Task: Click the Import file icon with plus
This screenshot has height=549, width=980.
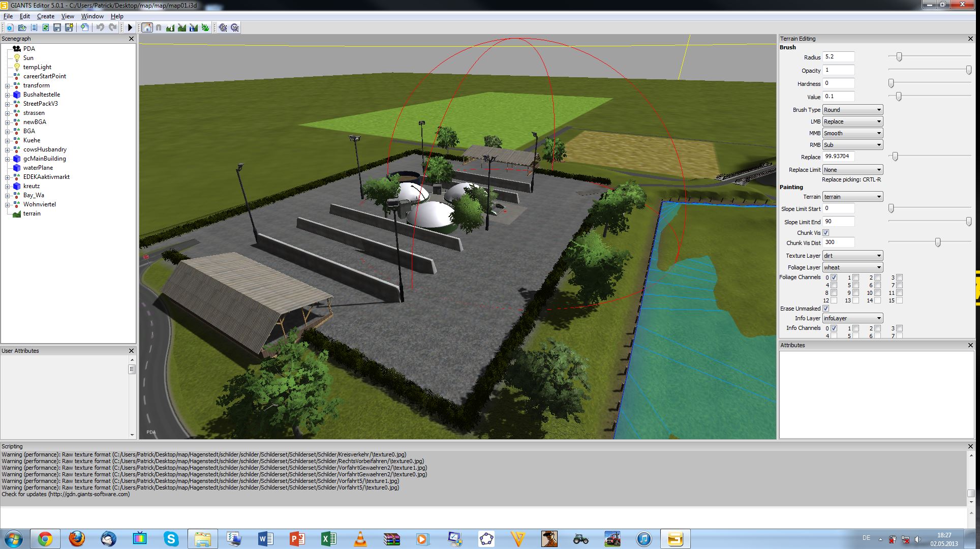Action: [84, 27]
